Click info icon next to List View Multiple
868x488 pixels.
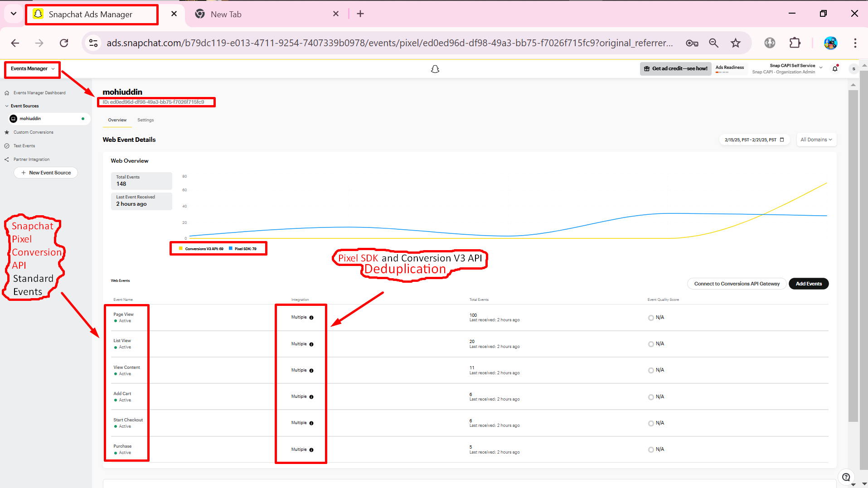[311, 344]
